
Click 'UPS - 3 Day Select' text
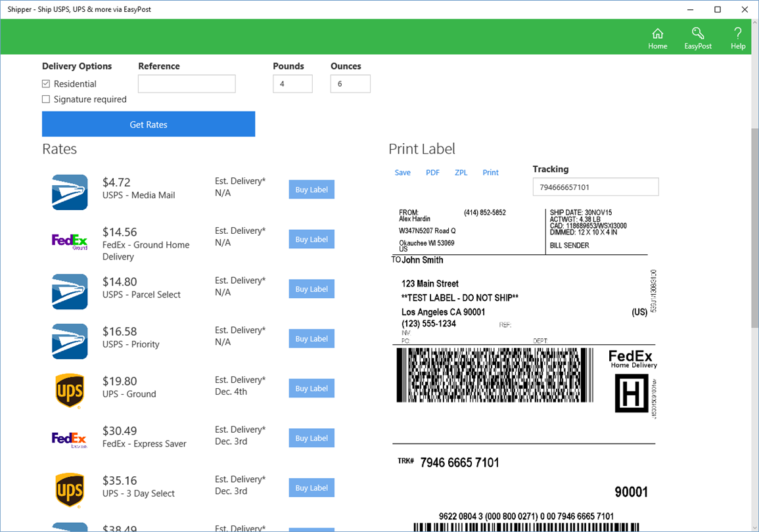pos(139,494)
